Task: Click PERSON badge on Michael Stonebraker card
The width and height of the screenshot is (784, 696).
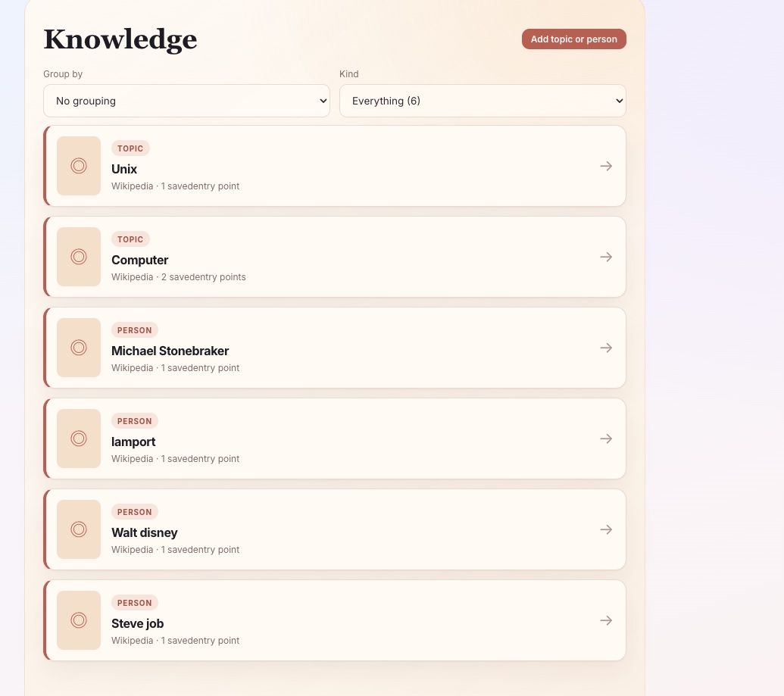Action: click(x=135, y=330)
